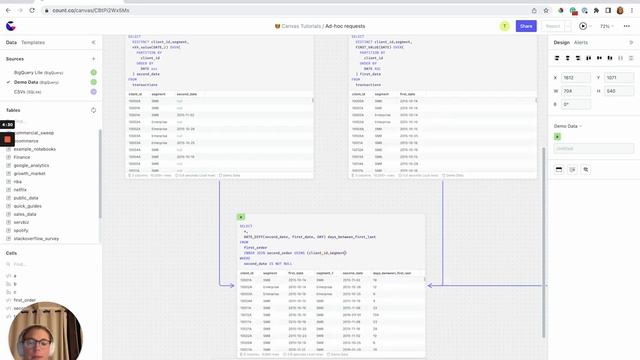Click the fifth alignment icon in Design
The image size is (640, 360).
(599, 58)
